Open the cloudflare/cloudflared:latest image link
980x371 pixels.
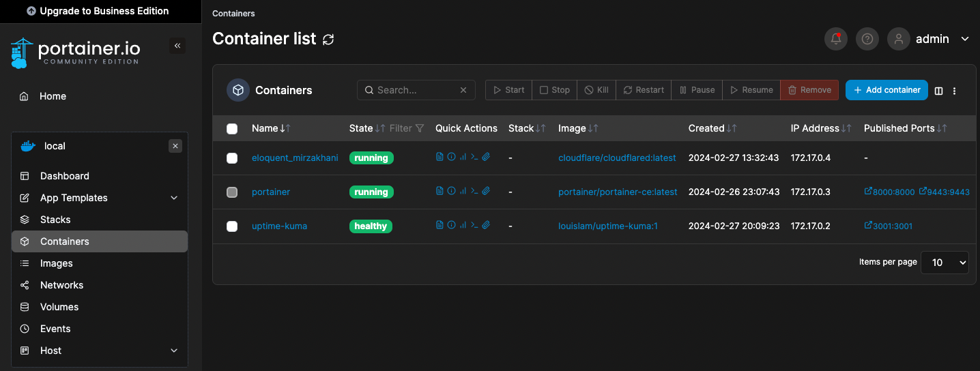pyautogui.click(x=617, y=158)
